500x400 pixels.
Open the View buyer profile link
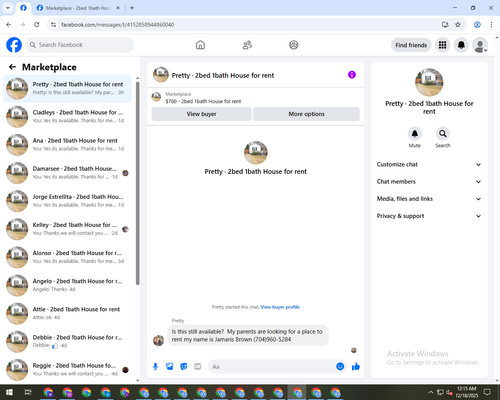click(x=280, y=307)
